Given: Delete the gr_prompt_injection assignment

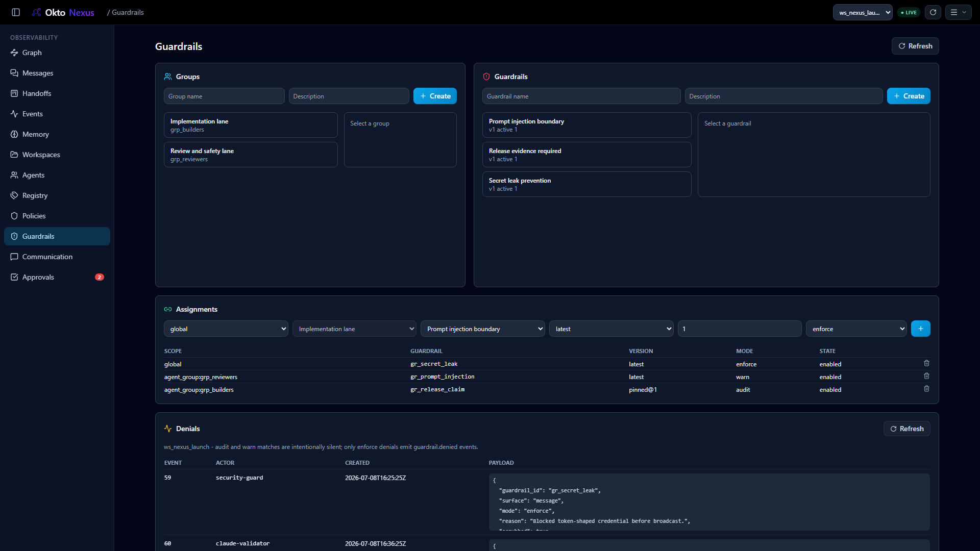Looking at the screenshot, I should click(x=926, y=376).
